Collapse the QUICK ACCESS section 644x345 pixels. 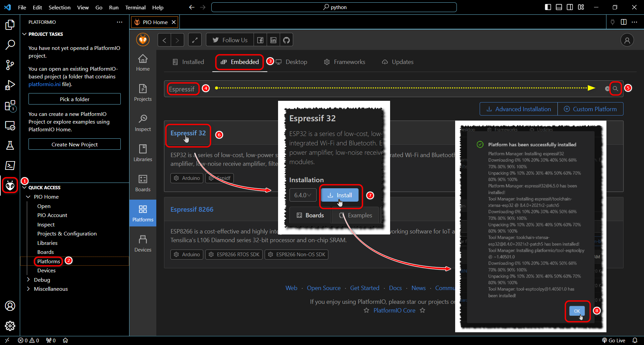pos(24,188)
